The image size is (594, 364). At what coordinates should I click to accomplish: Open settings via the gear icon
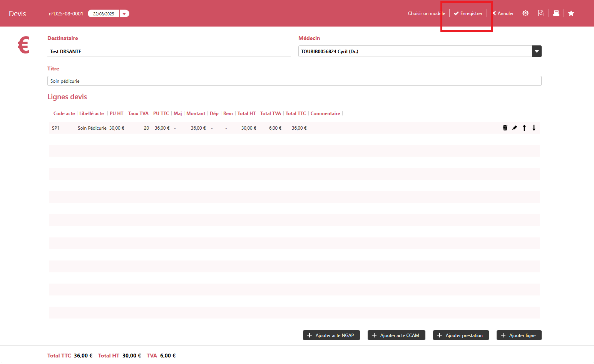coord(525,13)
